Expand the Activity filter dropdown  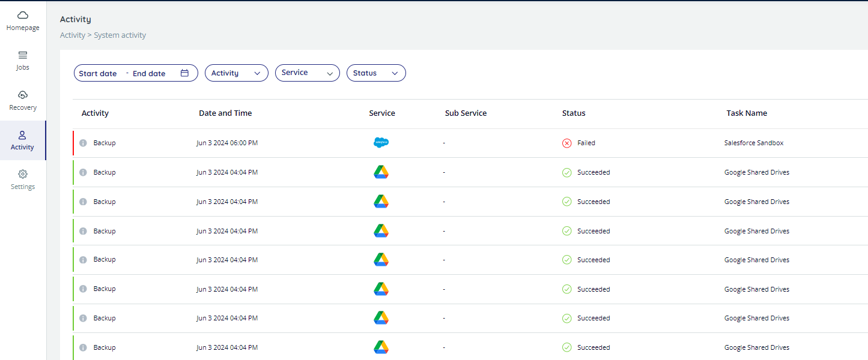click(x=237, y=73)
